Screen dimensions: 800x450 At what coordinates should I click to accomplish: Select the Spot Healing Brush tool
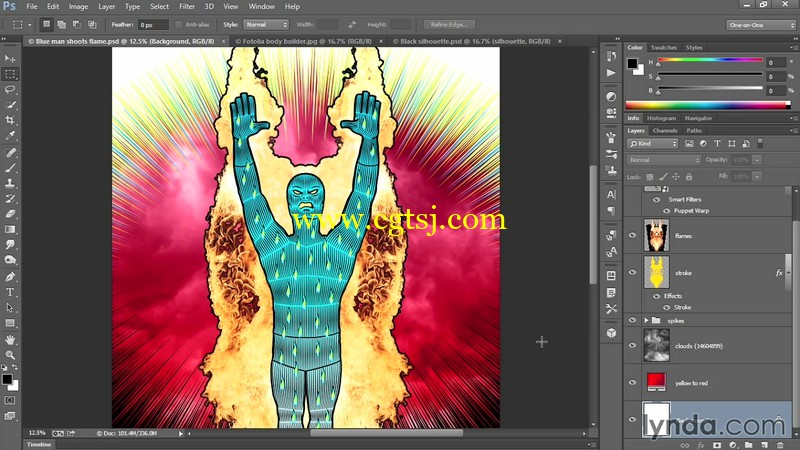pos(10,152)
